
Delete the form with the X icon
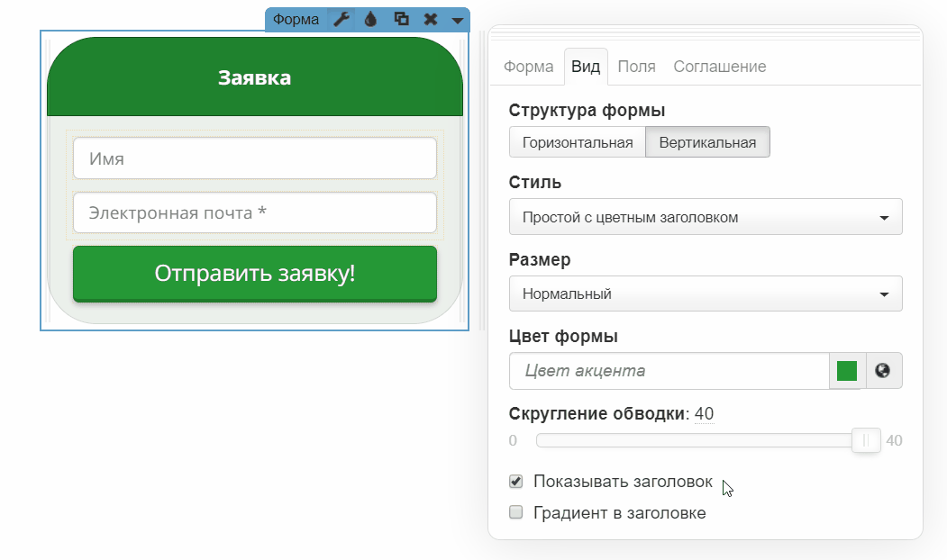click(431, 19)
